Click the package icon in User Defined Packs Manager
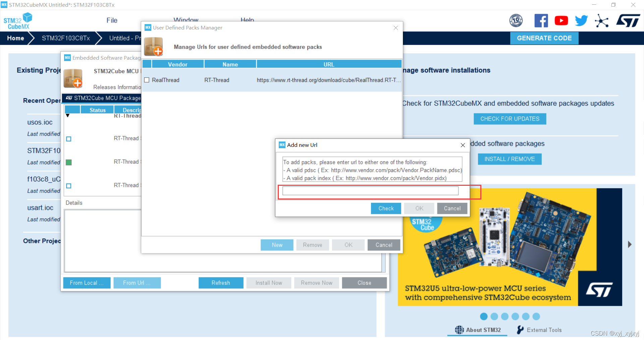 coord(154,47)
